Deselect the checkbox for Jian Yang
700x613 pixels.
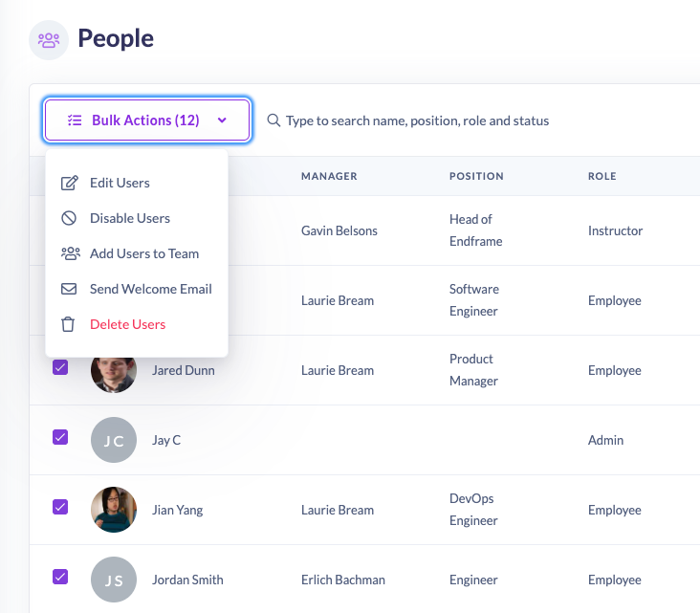(60, 507)
